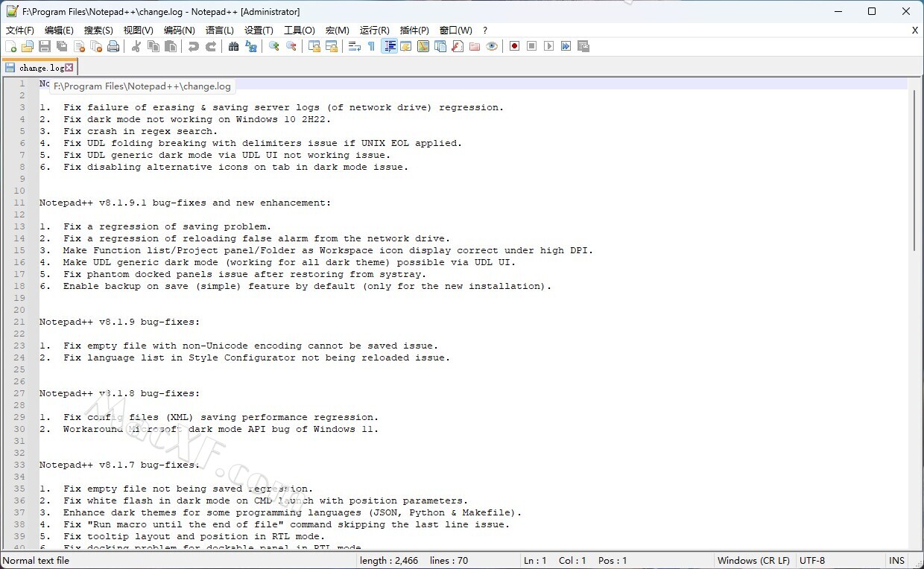Open the 窗口(W) menu
924x569 pixels.
click(x=456, y=31)
